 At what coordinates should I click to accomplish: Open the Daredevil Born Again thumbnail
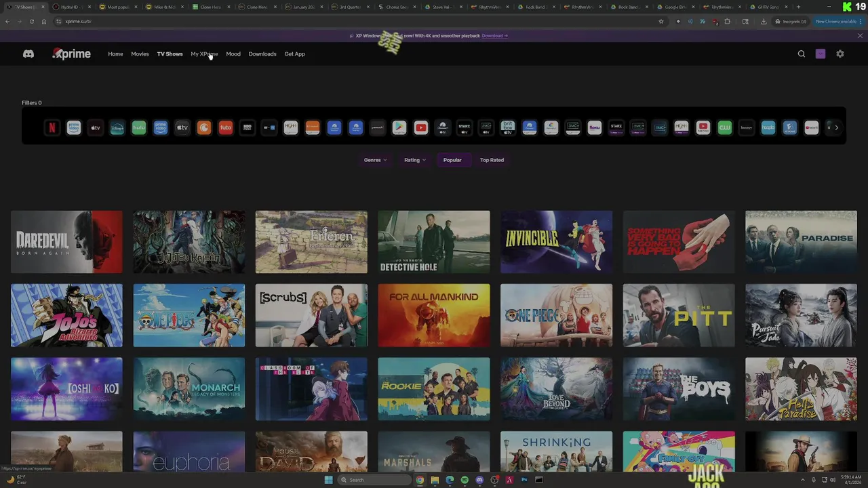66,242
